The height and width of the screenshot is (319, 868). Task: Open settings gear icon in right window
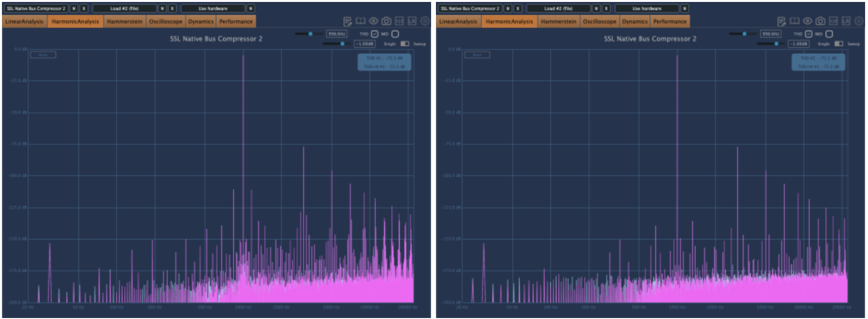click(859, 21)
